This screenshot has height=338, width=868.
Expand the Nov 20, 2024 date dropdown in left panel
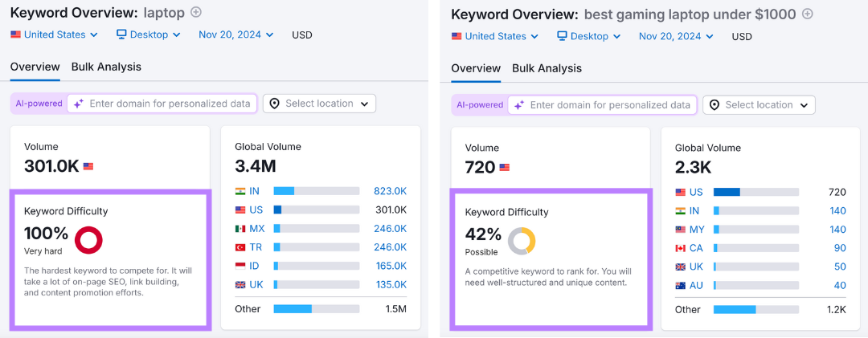click(236, 35)
